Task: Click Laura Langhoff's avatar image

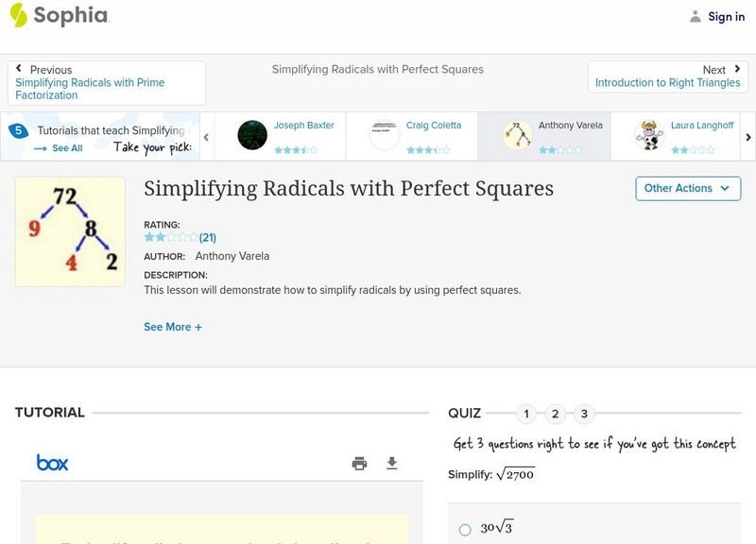Action: (649, 135)
